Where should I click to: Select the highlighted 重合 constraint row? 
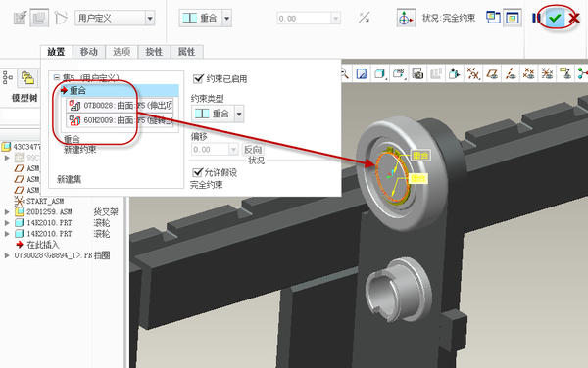(x=120, y=90)
